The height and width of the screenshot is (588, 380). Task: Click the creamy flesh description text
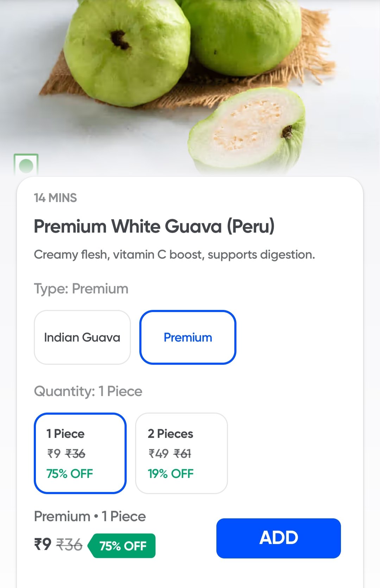174,254
